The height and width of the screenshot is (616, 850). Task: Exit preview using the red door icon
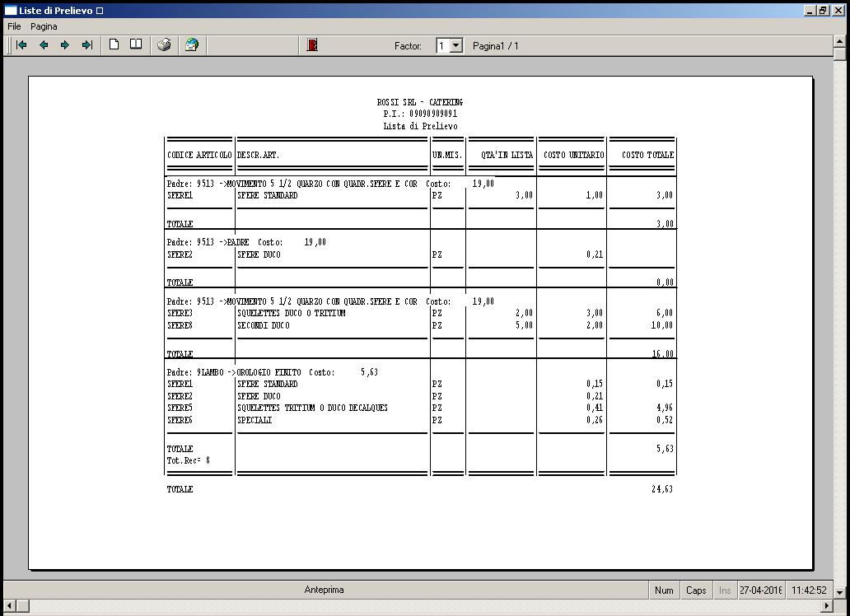point(311,45)
